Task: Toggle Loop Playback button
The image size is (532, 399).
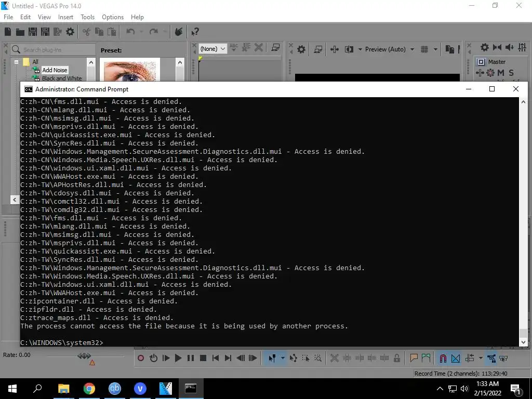Action: pyautogui.click(x=153, y=358)
